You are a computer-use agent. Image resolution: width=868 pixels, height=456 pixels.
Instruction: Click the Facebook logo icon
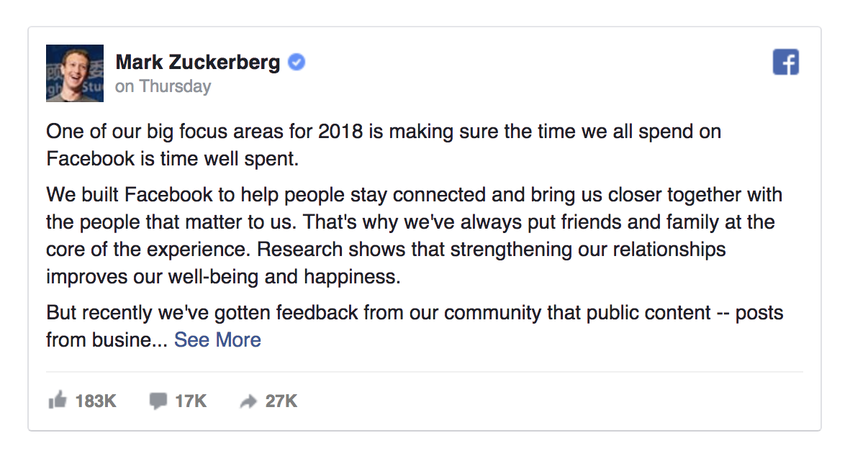786,63
